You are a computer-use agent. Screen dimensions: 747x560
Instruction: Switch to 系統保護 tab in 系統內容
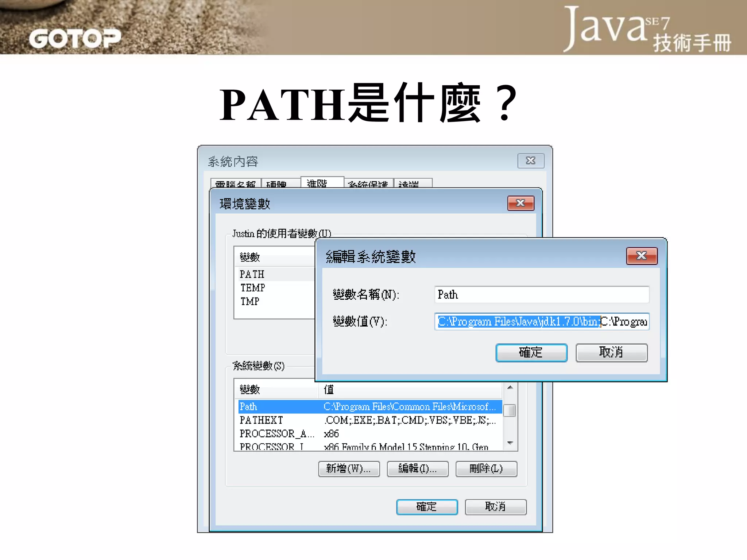[368, 183]
